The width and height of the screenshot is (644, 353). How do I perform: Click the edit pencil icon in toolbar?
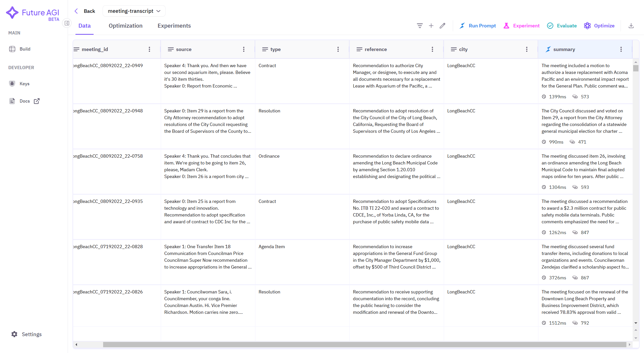click(443, 26)
